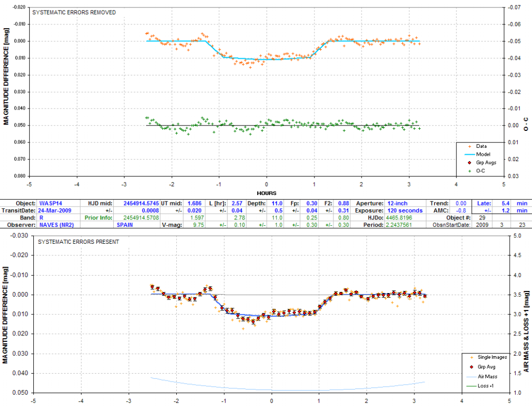Click the V-mag value "9.75"
The width and height of the screenshot is (532, 407).
(x=199, y=225)
